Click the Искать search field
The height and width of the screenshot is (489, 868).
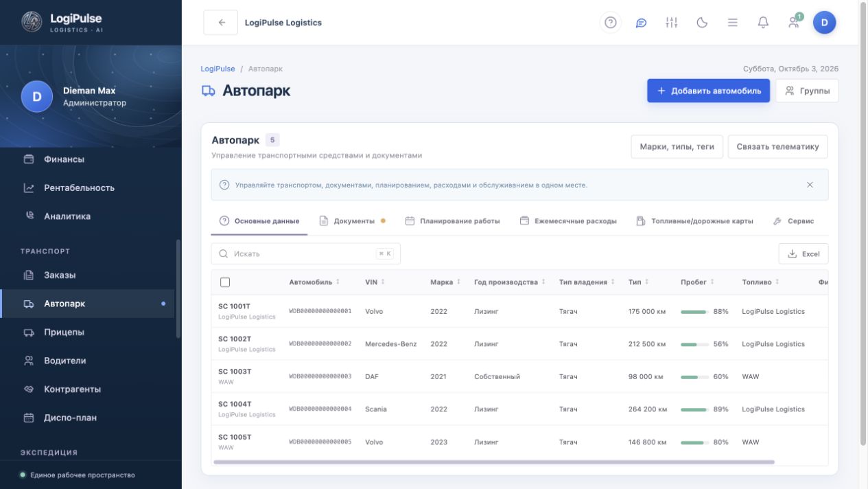pyautogui.click(x=305, y=253)
